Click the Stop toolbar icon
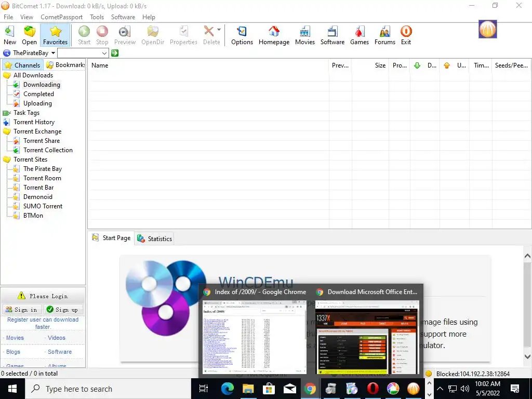 coord(102,35)
